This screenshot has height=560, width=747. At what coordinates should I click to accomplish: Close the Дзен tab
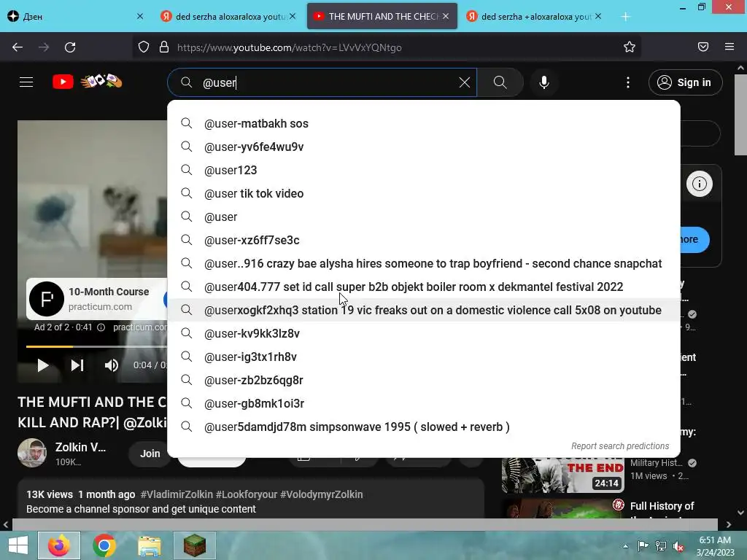coord(140,17)
